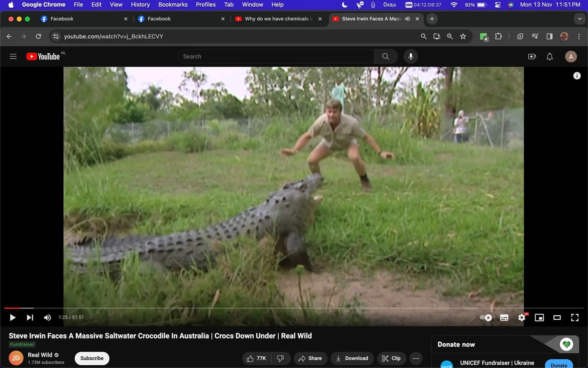588x368 pixels.
Task: Click Donate for the UNICEF Ukraine fundraiser
Action: point(559,365)
